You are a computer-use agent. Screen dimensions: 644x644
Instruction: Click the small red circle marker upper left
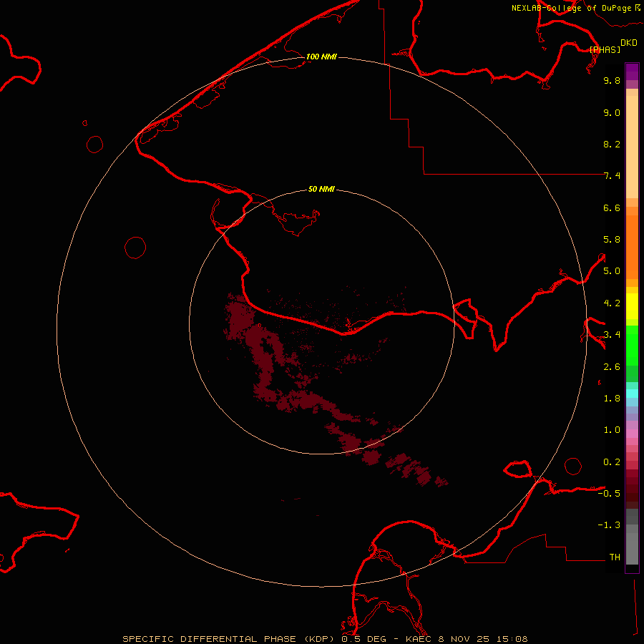(x=95, y=144)
